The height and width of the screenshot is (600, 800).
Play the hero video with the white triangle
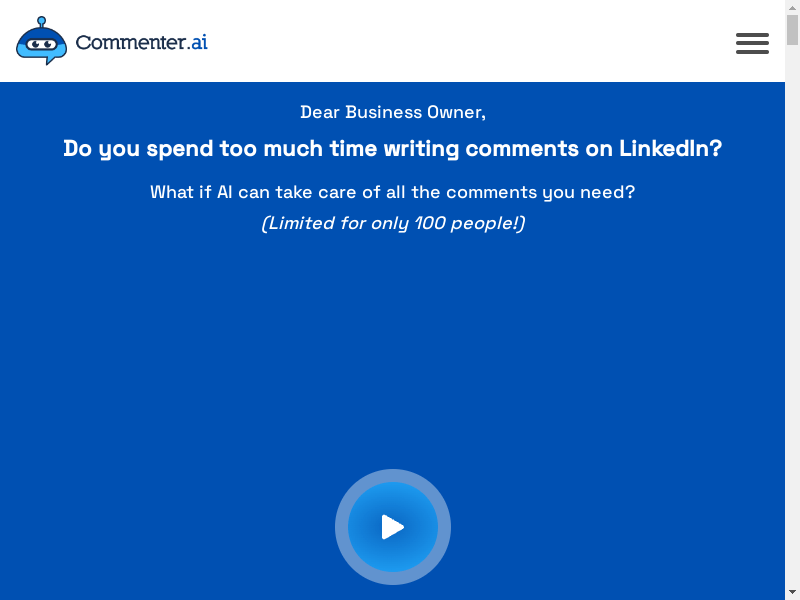[393, 527]
